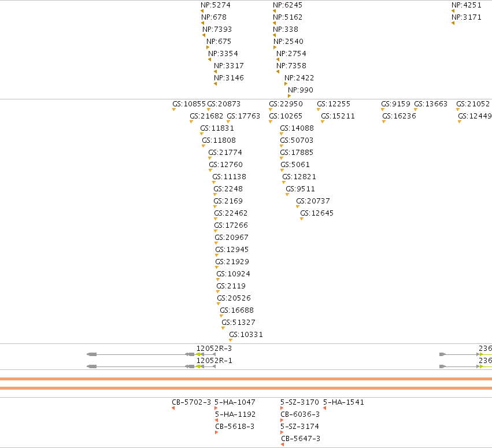Click the NP:6245 feature
492x448 pixels.
(x=288, y=5)
